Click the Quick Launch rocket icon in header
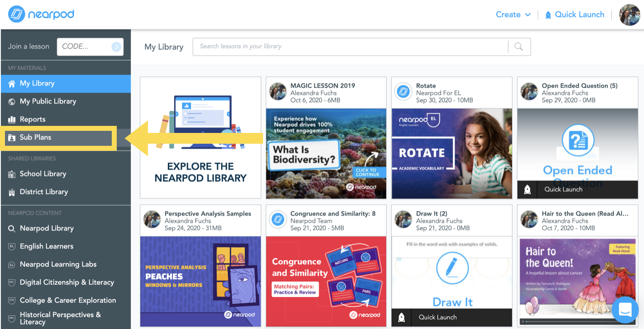Viewport: 644px width, 329px height. tap(548, 15)
